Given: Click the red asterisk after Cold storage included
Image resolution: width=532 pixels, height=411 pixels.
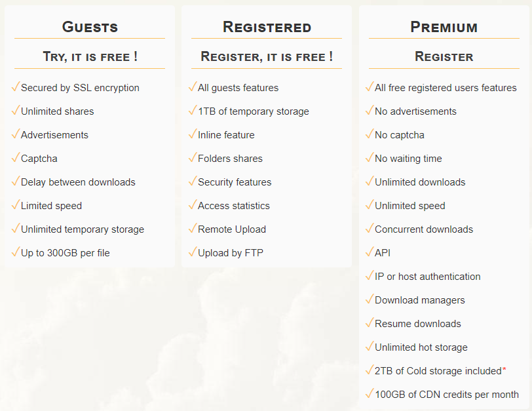Looking at the screenshot, I should 504,370.
